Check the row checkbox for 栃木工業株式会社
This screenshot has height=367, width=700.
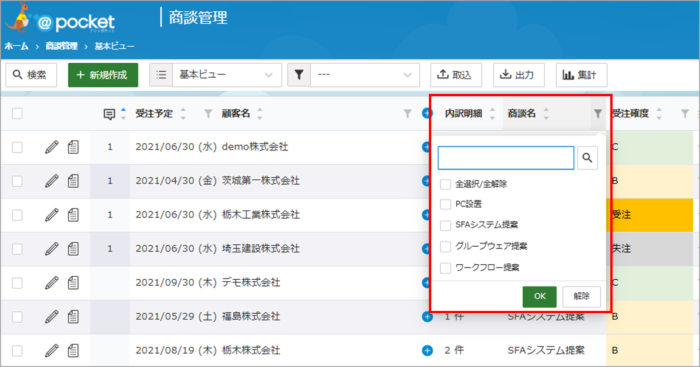click(x=17, y=215)
